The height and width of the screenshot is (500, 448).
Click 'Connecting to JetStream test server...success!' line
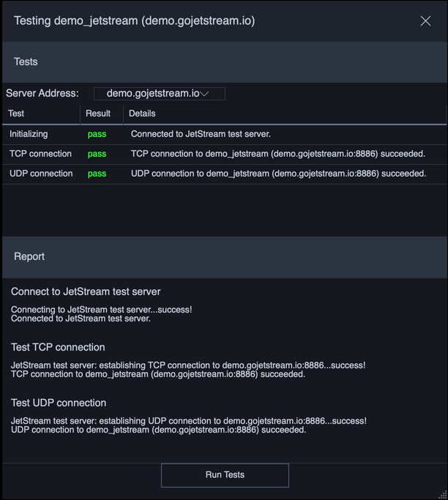coord(102,310)
